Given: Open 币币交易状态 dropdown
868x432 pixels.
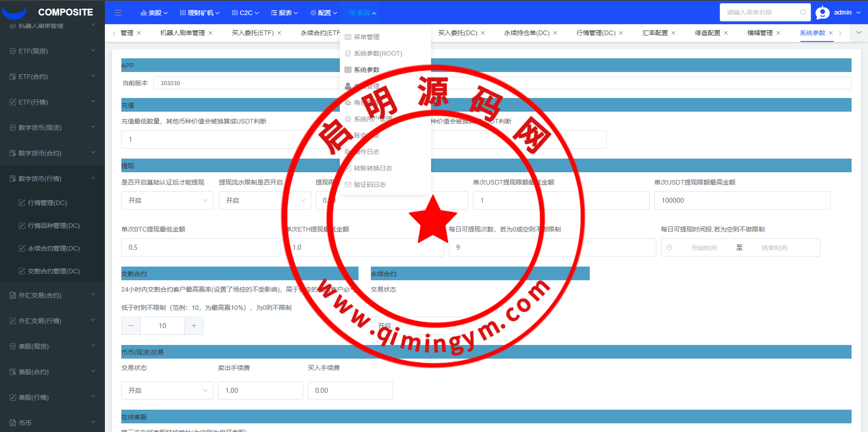Looking at the screenshot, I should 167,391.
